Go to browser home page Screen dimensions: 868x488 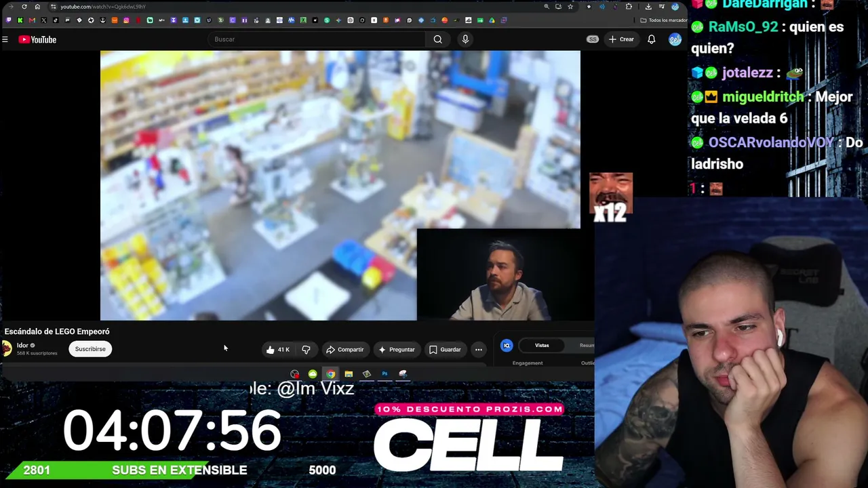37,7
